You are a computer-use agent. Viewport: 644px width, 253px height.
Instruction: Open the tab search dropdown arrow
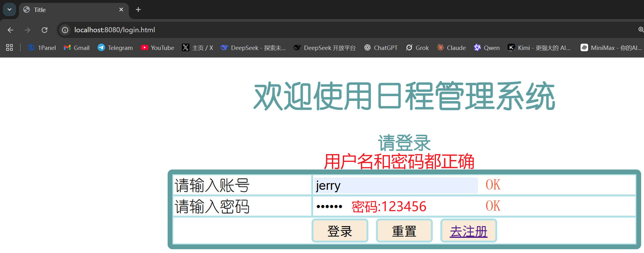coord(9,9)
